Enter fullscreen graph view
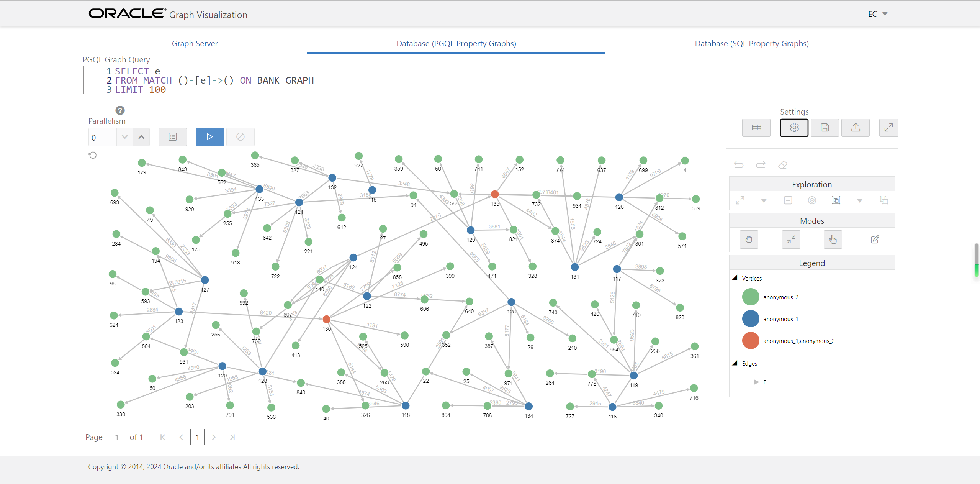 888,128
